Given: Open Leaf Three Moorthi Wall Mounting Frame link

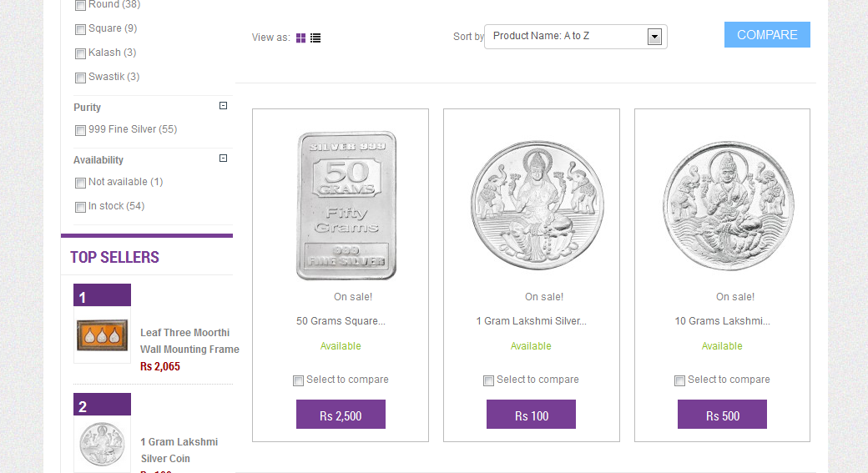Looking at the screenshot, I should point(189,340).
